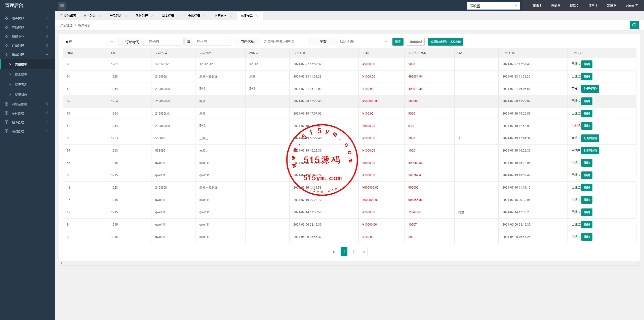Click 处理/拒绝 for record 63
This screenshot has width=644, height=320.
590,89
